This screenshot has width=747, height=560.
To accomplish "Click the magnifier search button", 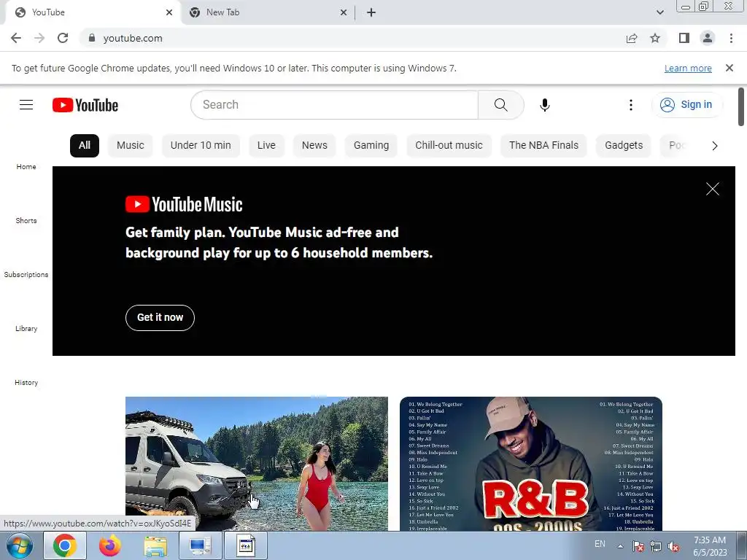I will (x=500, y=105).
